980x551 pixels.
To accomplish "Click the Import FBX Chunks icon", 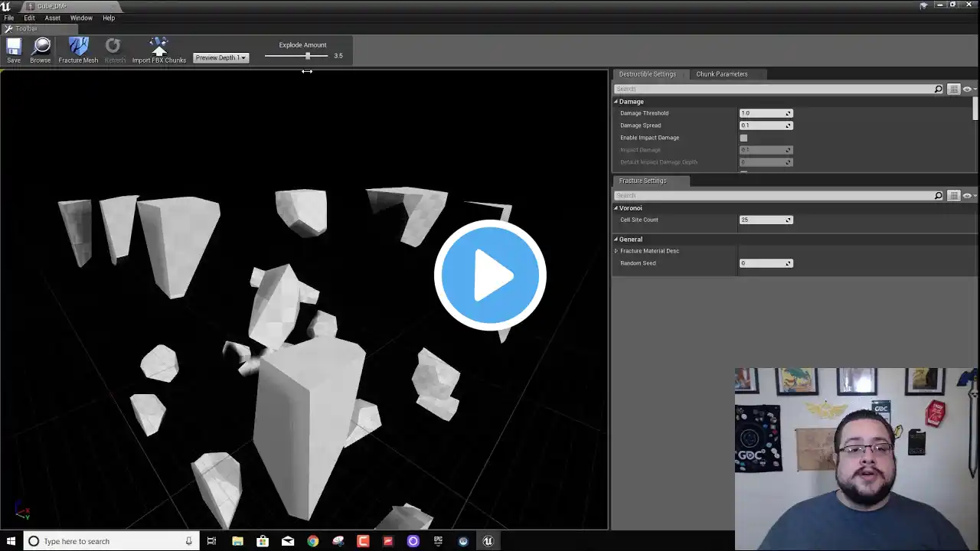I will click(158, 49).
